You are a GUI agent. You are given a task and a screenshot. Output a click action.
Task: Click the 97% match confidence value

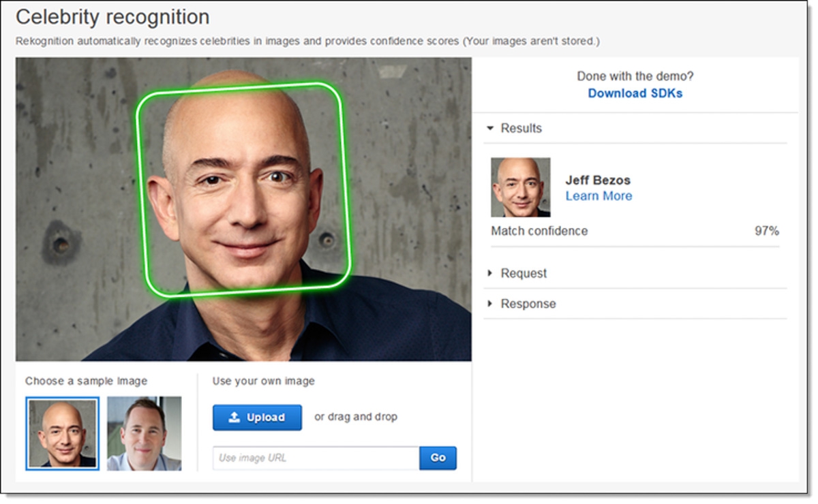766,231
